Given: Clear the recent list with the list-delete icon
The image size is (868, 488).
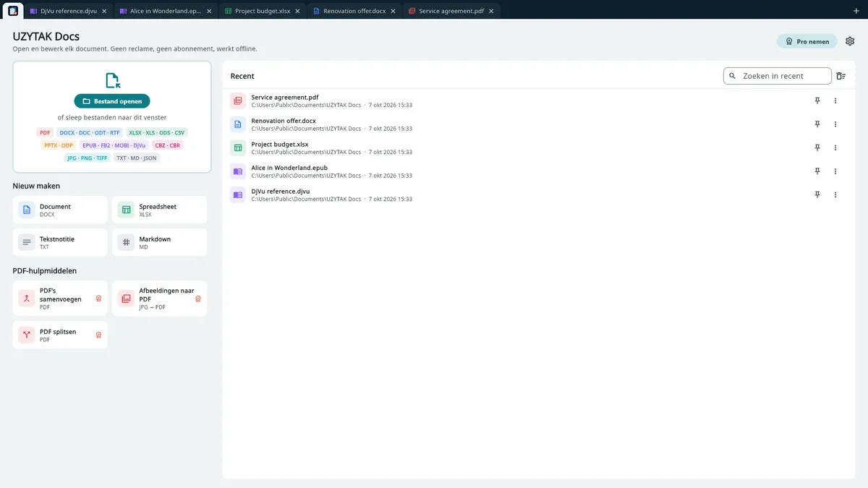Looking at the screenshot, I should point(841,76).
